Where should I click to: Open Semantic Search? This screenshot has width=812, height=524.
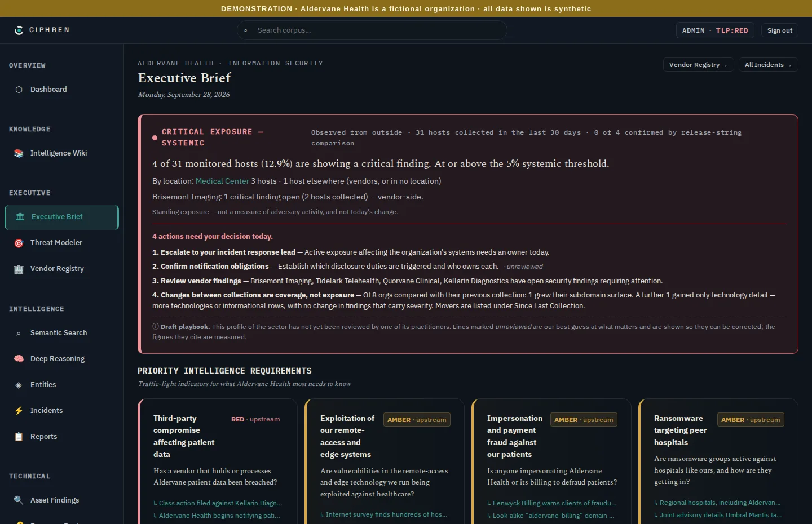click(62, 333)
